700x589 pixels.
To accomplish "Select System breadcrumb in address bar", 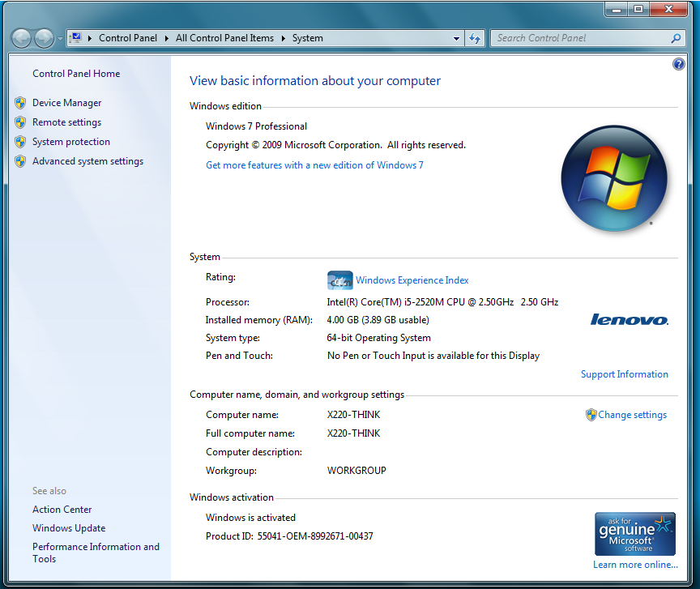I will coord(307,38).
